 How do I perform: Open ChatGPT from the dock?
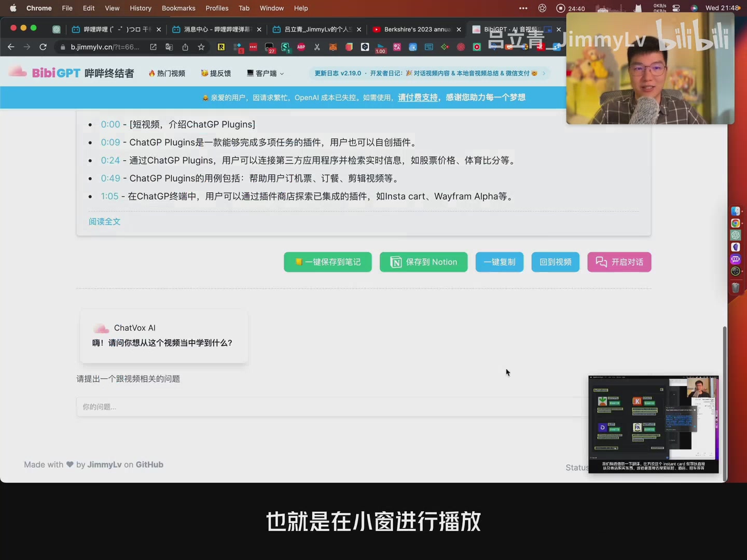(x=736, y=235)
